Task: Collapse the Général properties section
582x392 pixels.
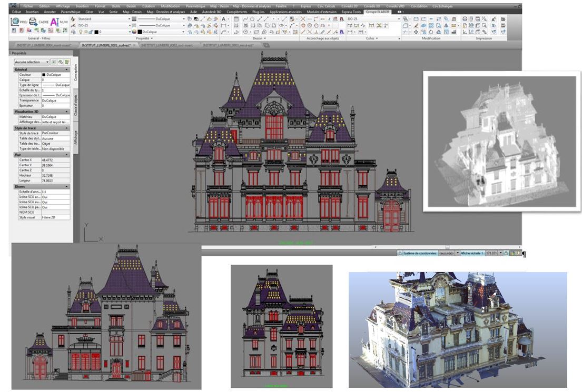Action: coord(66,69)
